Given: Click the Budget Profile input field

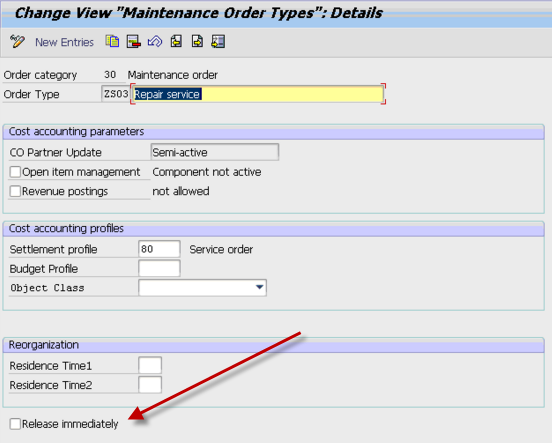Looking at the screenshot, I should pos(159,268).
